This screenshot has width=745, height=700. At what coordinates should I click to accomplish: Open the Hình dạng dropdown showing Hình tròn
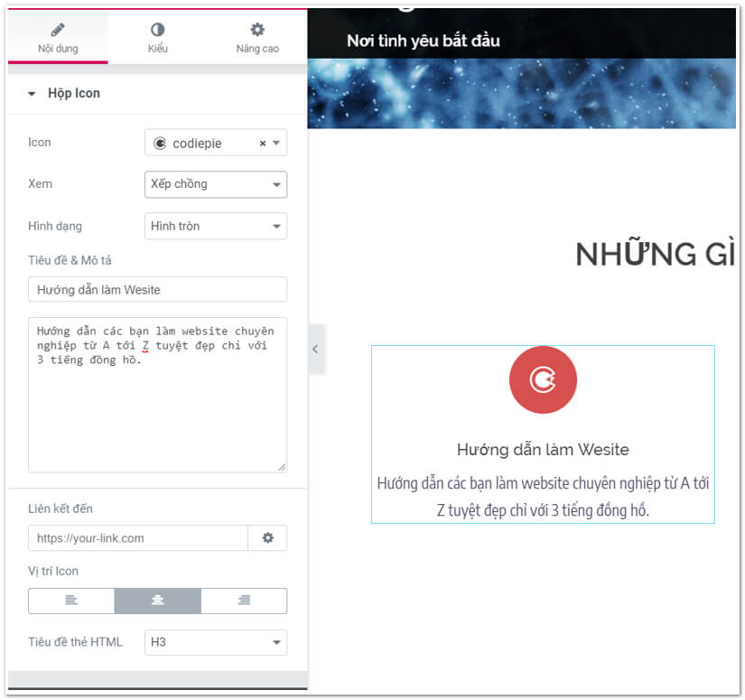click(x=216, y=226)
